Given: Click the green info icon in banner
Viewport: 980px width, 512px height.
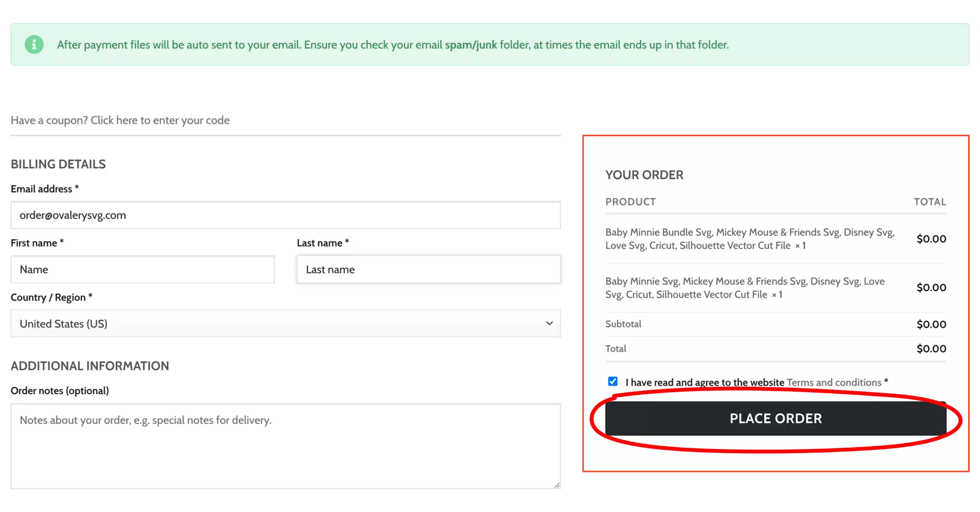Looking at the screenshot, I should (x=34, y=45).
